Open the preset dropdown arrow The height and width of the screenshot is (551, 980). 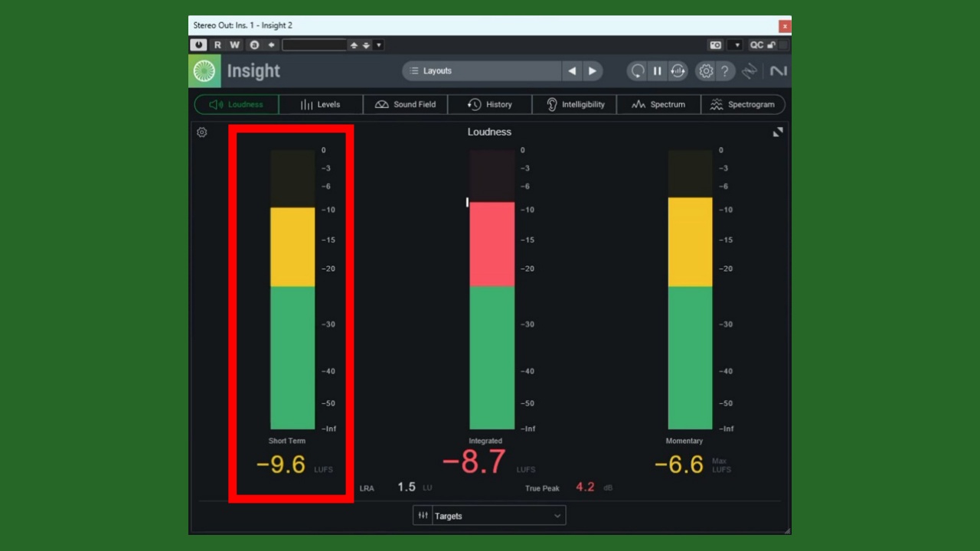pyautogui.click(x=378, y=45)
